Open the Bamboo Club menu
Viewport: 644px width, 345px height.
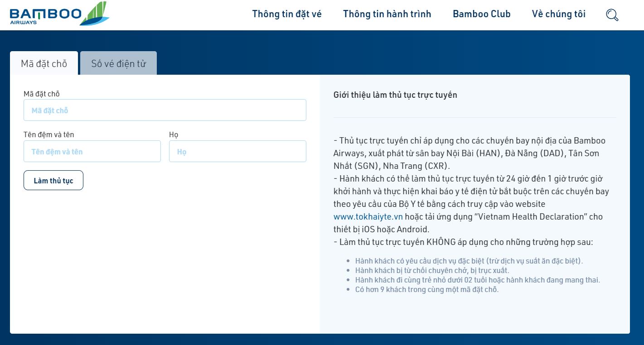tap(481, 14)
